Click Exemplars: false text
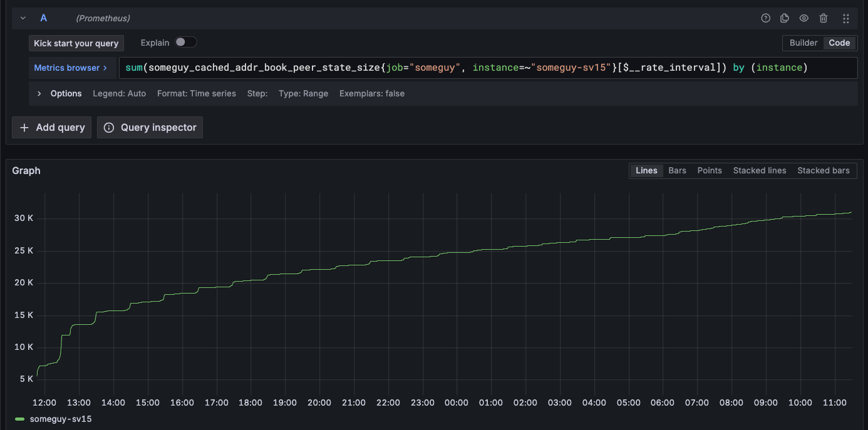Screen dimensions: 868x430 (x=372, y=93)
